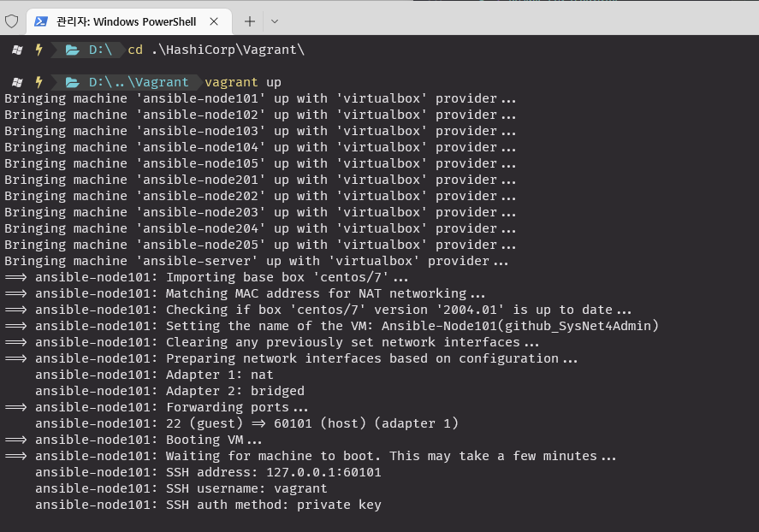
Task: Click the 'ansible-server' bringing machine line
Action: (257, 261)
